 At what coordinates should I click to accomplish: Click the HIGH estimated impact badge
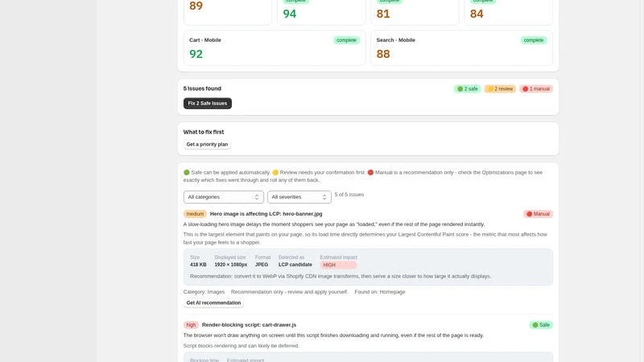[x=338, y=265]
